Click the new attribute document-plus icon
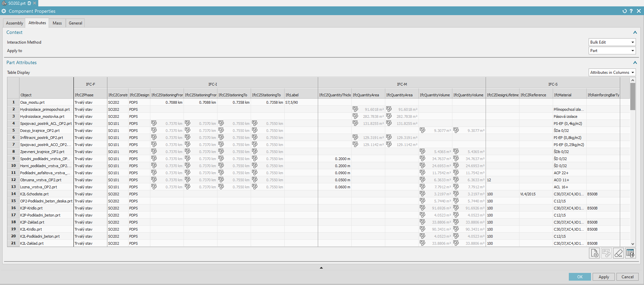Viewport: 644px width, 285px height. (594, 253)
